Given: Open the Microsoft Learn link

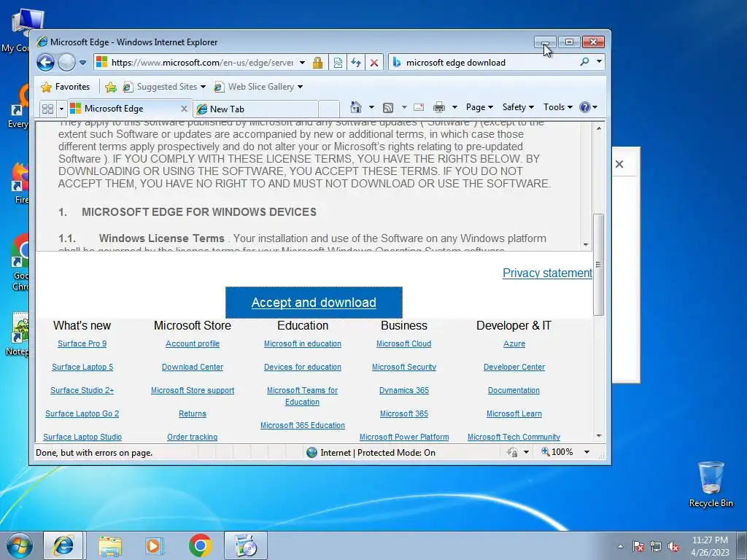Looking at the screenshot, I should coord(514,414).
